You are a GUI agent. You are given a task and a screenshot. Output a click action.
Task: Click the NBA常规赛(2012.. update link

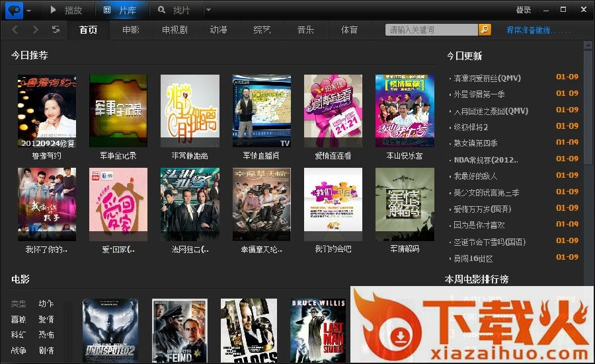pyautogui.click(x=486, y=160)
